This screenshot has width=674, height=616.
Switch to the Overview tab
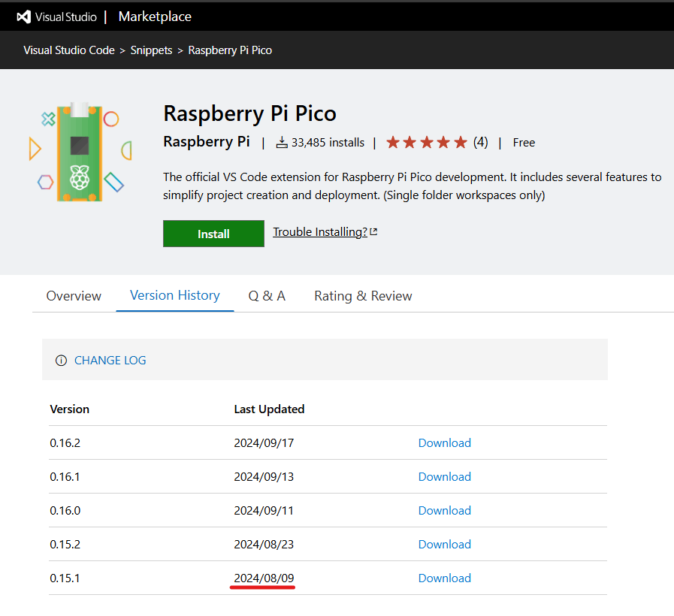click(74, 296)
